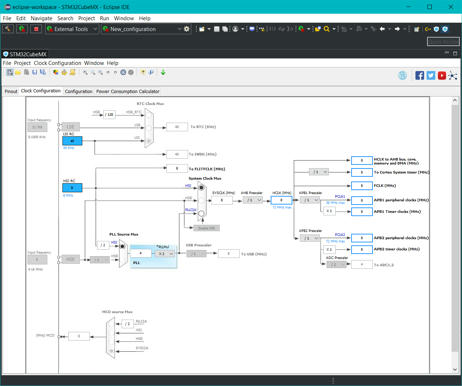Click the yellow folder open-project icon in CubeMX
This screenshot has width=462, height=386.
18,72
